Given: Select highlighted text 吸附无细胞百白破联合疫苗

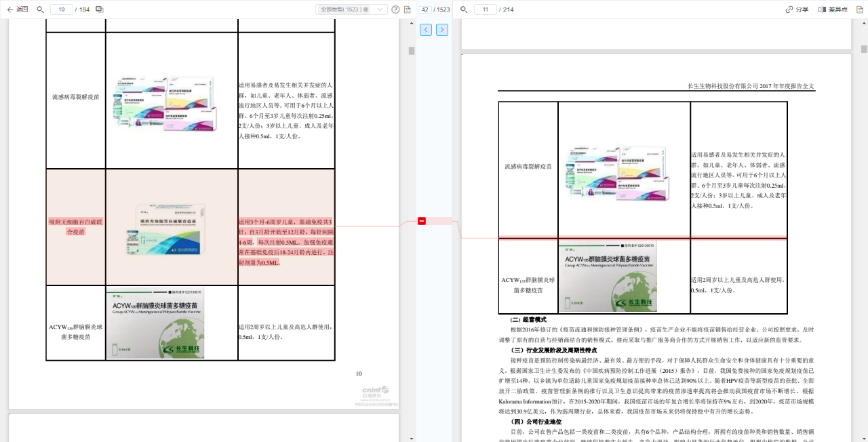Looking at the screenshot, I should pyautogui.click(x=75, y=226).
